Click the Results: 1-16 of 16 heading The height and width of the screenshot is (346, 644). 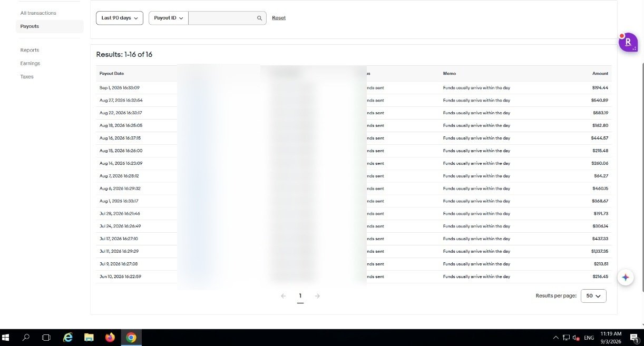point(124,55)
